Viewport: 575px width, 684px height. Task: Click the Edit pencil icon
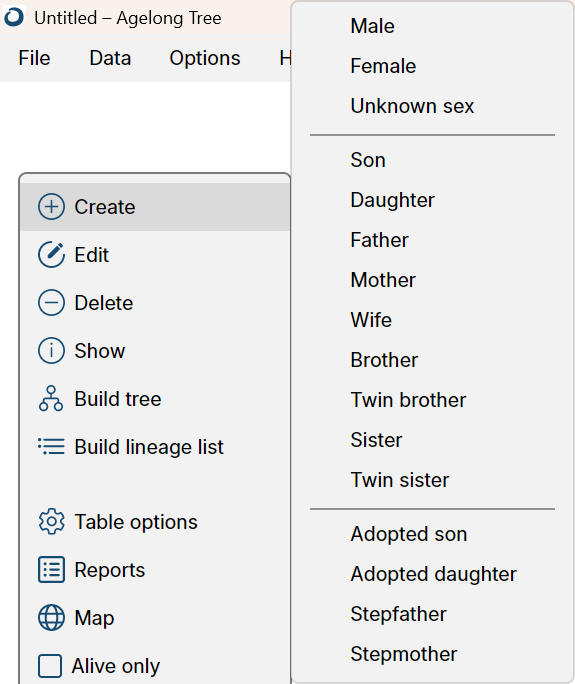click(51, 254)
